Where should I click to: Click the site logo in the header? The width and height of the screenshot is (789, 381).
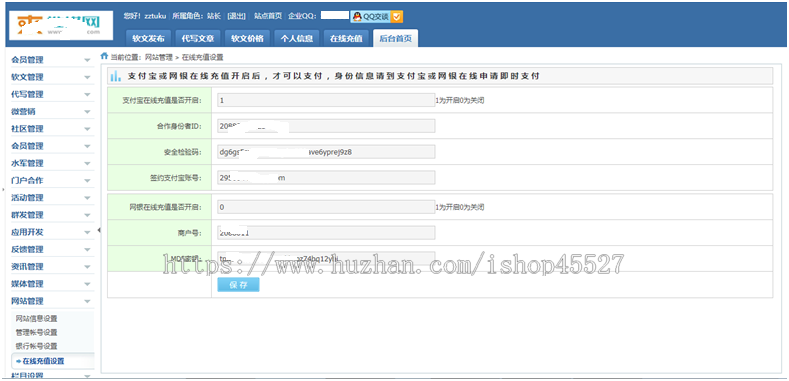pyautogui.click(x=61, y=26)
